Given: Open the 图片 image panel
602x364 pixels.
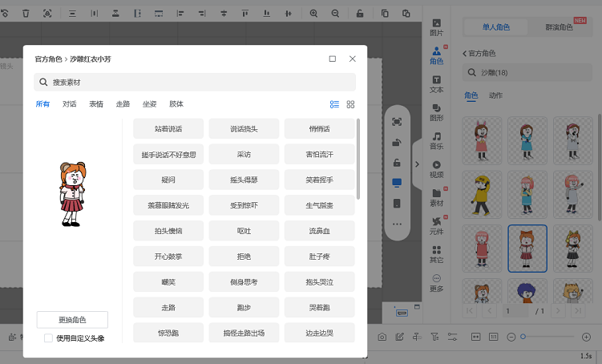Looking at the screenshot, I should point(437,27).
